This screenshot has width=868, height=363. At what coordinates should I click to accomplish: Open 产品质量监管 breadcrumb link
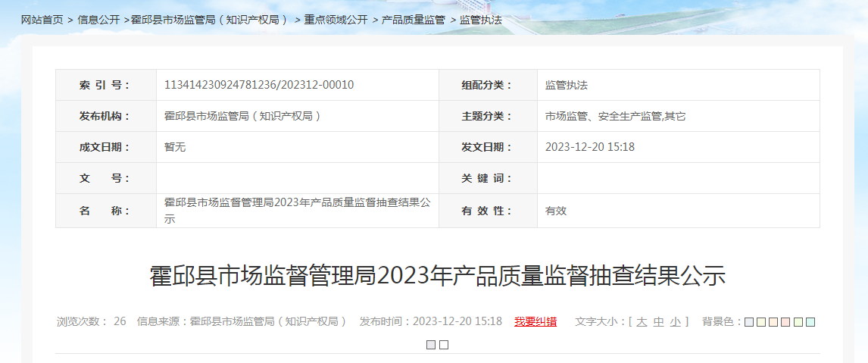(413, 20)
